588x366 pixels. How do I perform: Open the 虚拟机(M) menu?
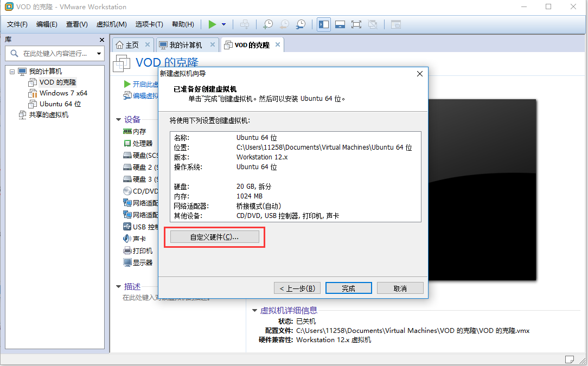click(111, 24)
